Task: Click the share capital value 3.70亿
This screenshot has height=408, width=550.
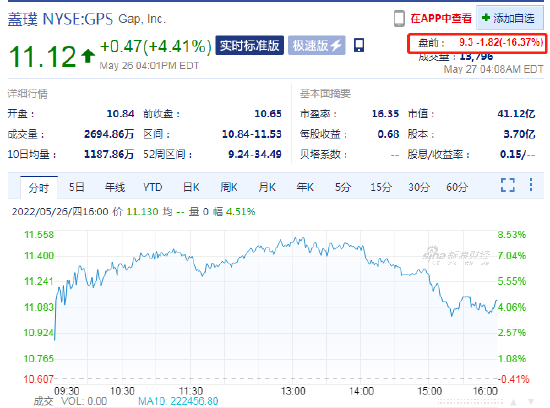Action: [519, 134]
